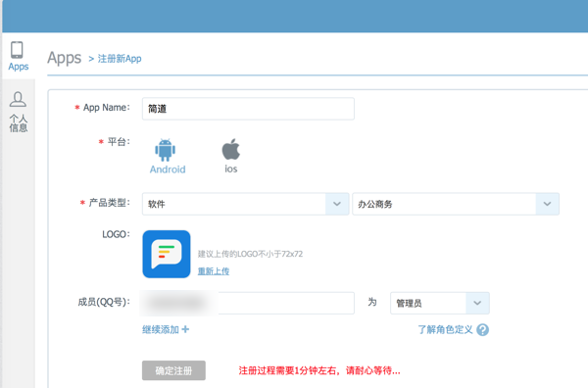Image resolution: width=588 pixels, height=388 pixels.
Task: Open the 管理员 role dropdown
Action: coord(440,303)
